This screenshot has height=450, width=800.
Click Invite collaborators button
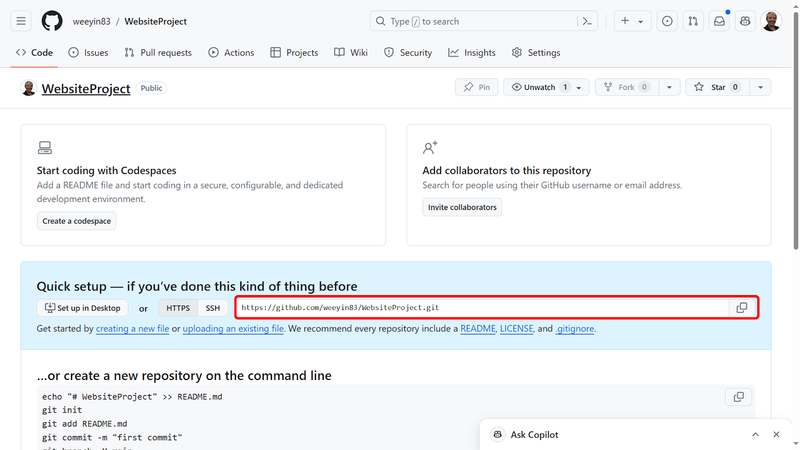tap(462, 207)
